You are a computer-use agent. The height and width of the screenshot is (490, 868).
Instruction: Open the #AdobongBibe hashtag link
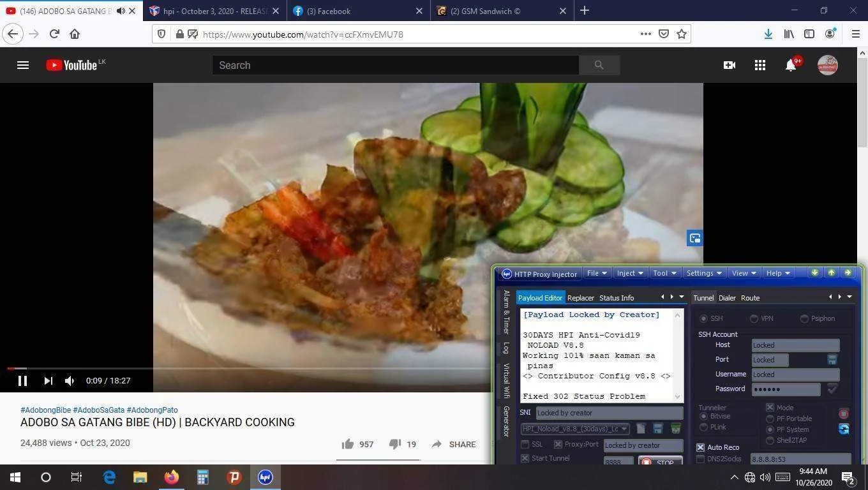[45, 410]
